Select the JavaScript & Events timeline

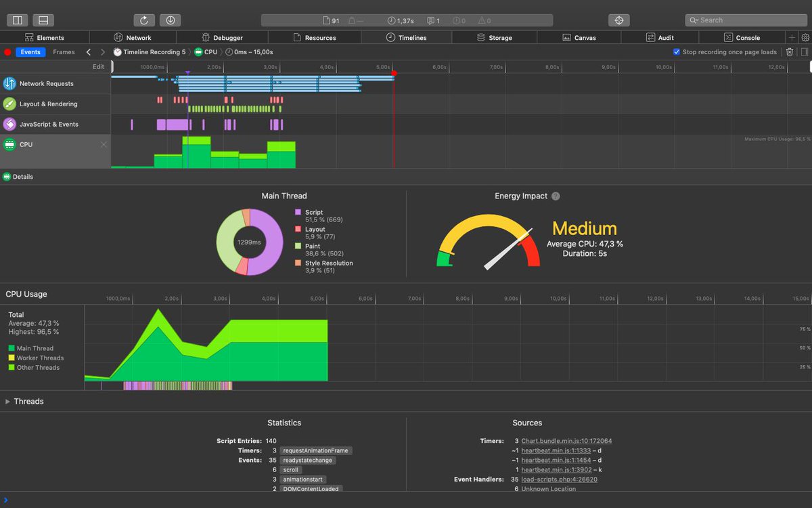click(x=55, y=125)
